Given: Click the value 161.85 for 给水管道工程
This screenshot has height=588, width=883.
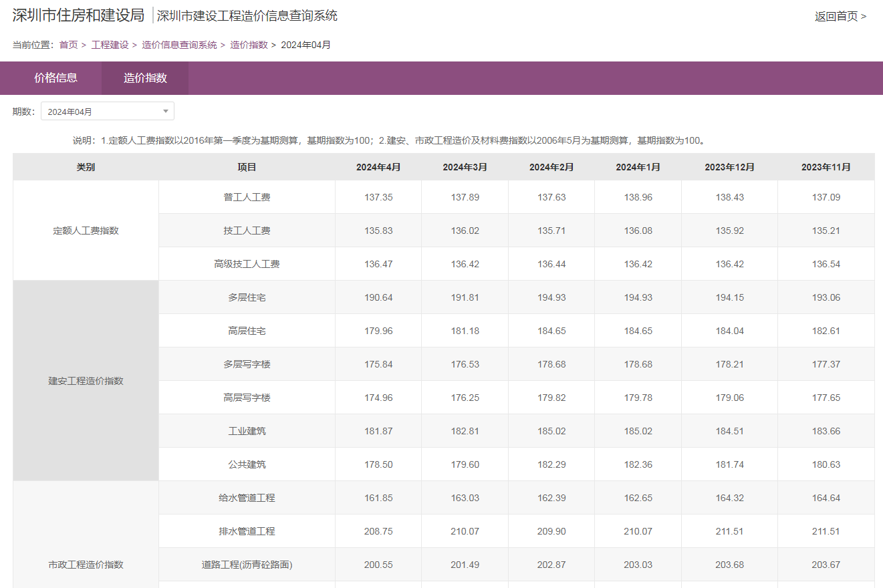Looking at the screenshot, I should 378,498.
